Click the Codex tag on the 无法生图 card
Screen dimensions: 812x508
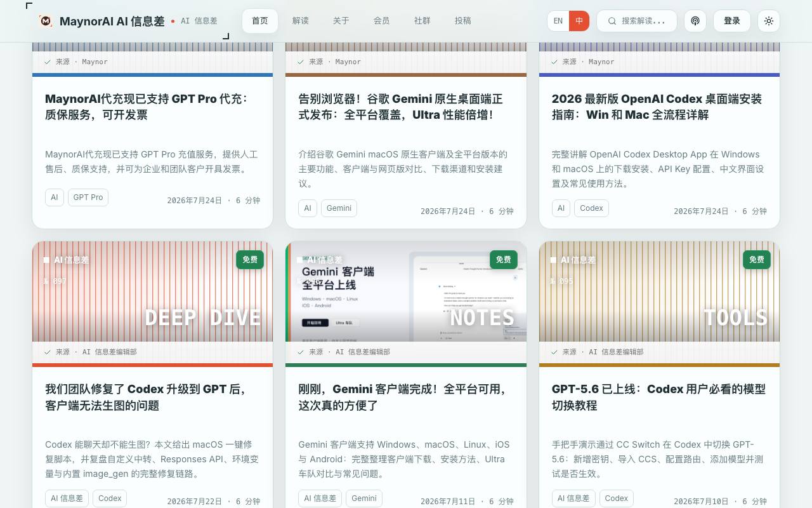[110, 498]
